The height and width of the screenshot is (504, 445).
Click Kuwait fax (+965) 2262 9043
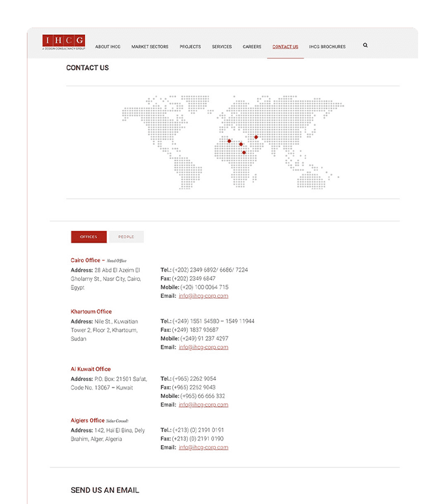point(194,387)
